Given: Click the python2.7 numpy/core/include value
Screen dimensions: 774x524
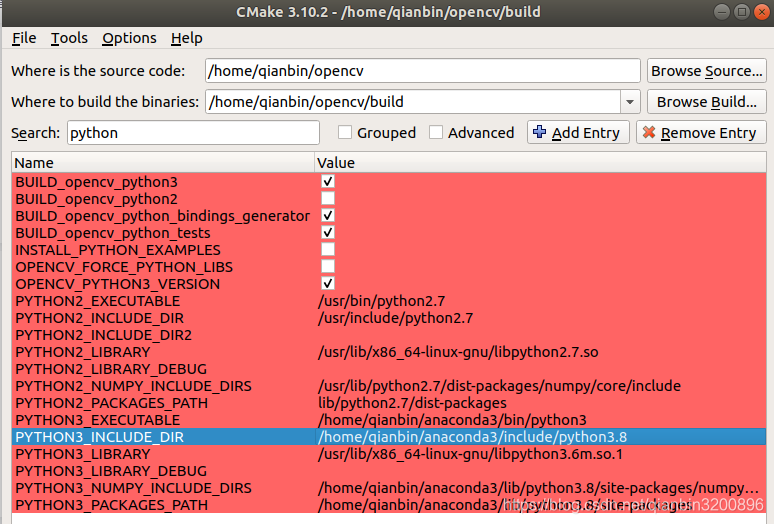Looking at the screenshot, I should (500, 386).
